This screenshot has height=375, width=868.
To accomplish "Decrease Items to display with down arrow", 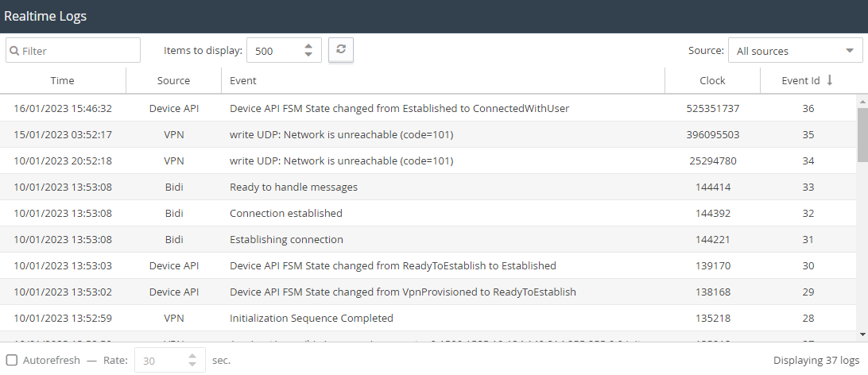I will click(309, 54).
